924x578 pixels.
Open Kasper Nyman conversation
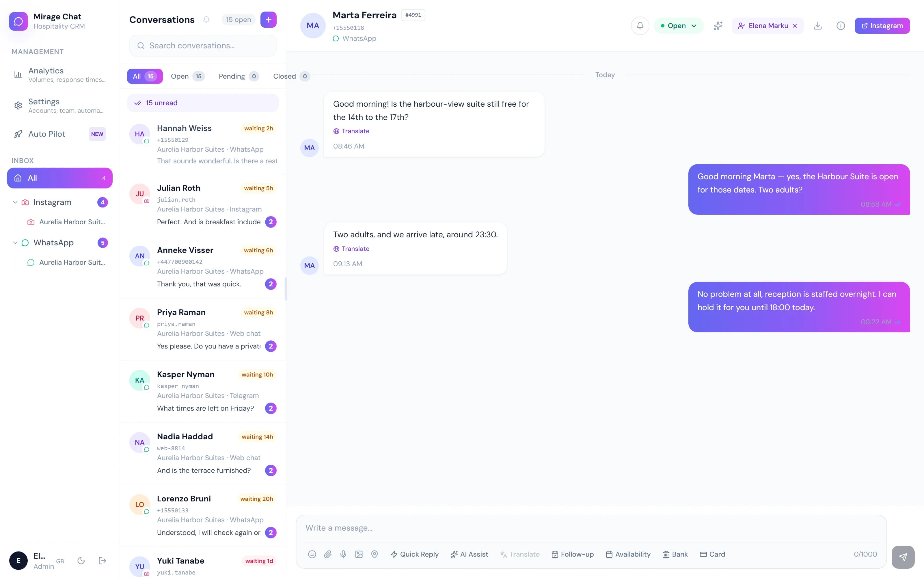point(203,391)
